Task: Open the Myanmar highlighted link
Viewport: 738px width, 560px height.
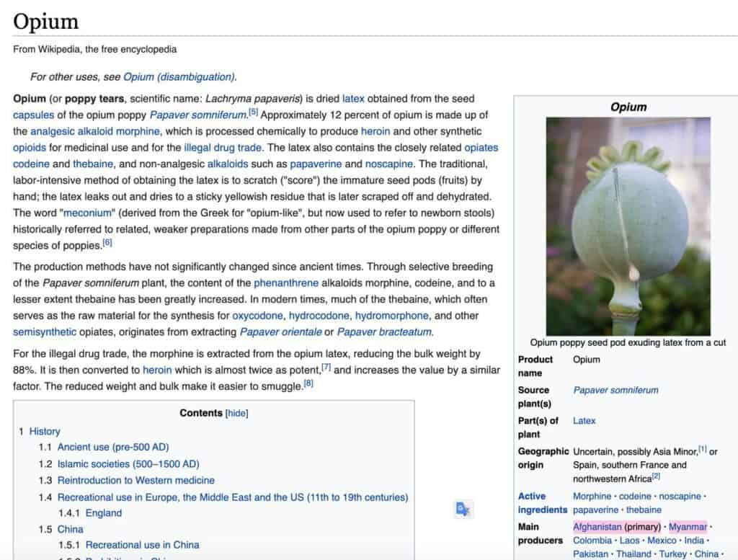Action: click(688, 527)
